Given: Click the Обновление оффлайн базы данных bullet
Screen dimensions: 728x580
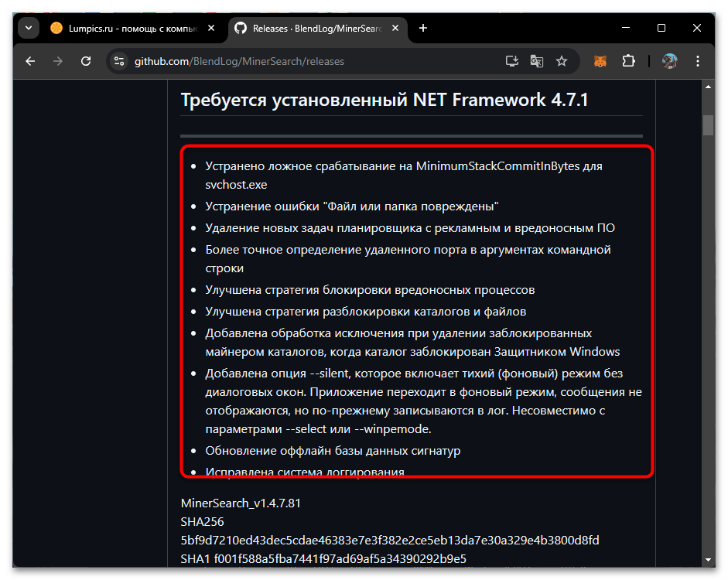Looking at the screenshot, I should [x=333, y=451].
